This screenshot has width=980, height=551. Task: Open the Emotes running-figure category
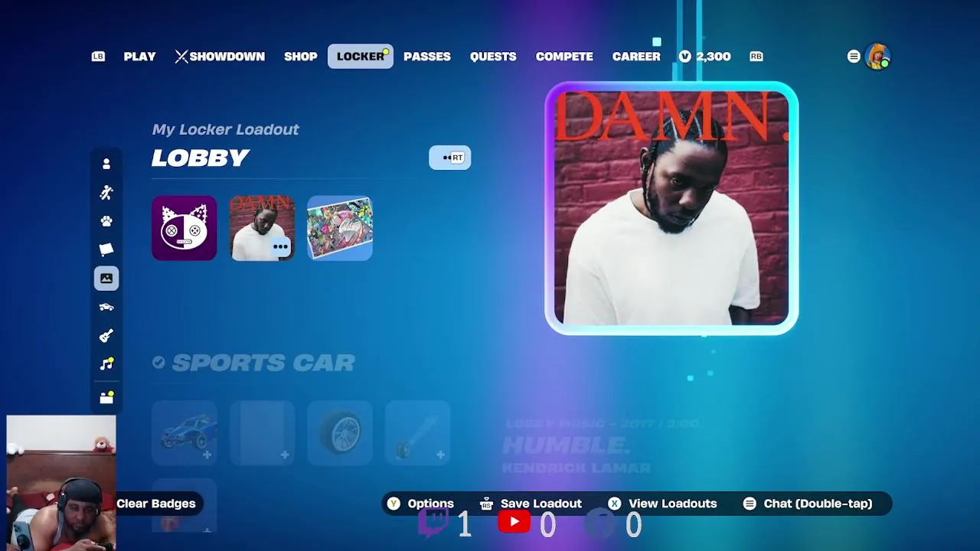tap(106, 193)
